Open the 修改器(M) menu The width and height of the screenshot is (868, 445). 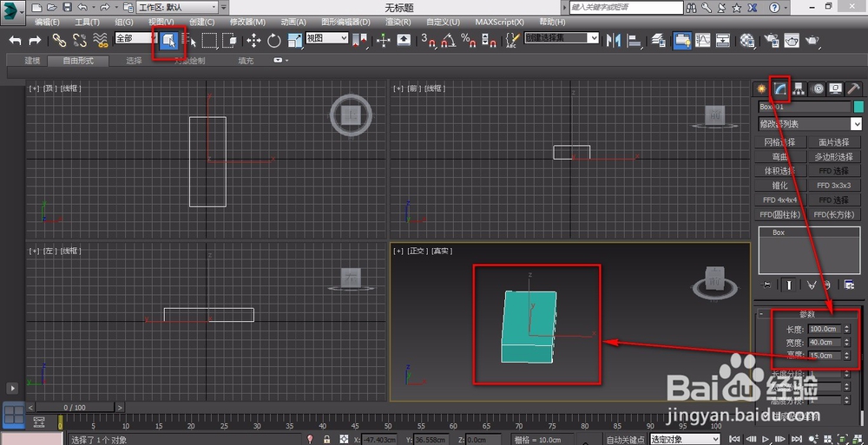point(247,23)
